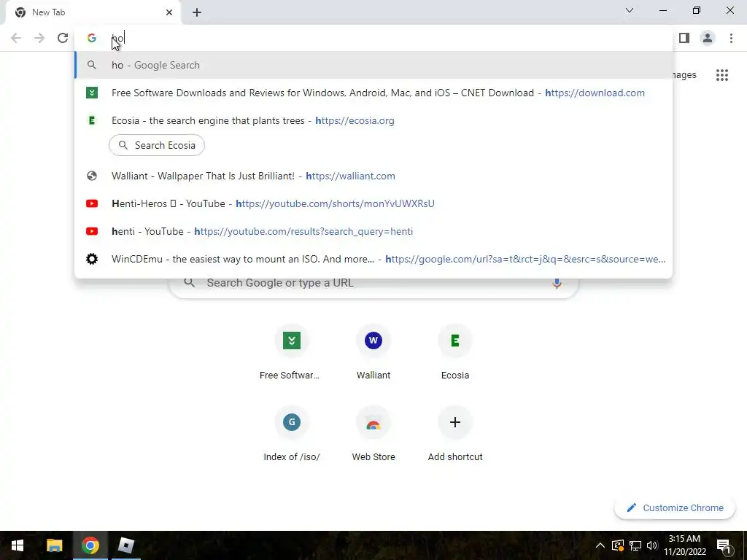This screenshot has height=560, width=747.
Task: Open the Walliant shortcut tile
Action: pyautogui.click(x=373, y=352)
